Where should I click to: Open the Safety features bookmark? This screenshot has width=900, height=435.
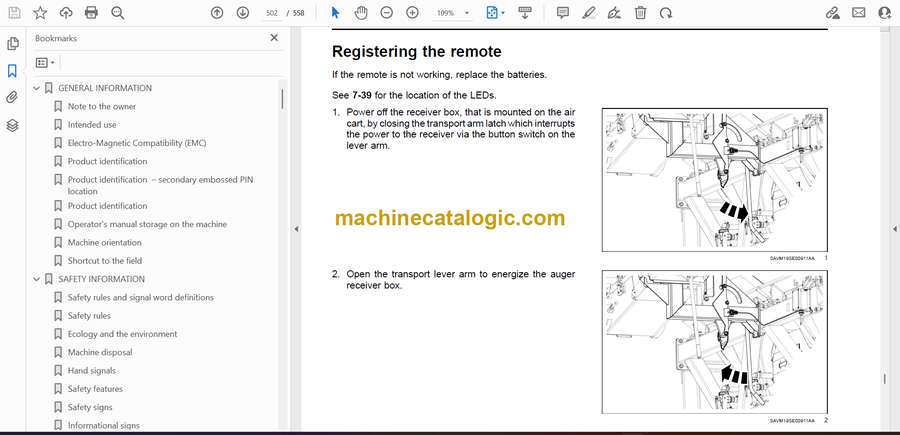95,389
